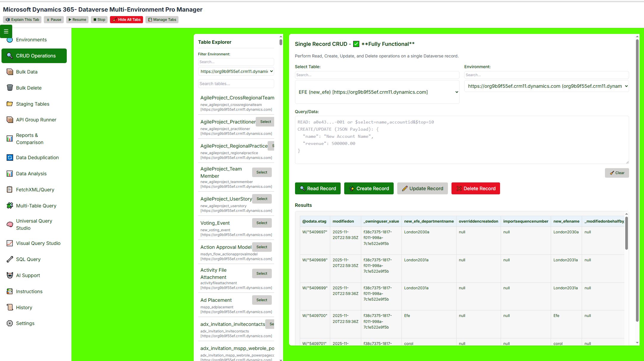Select the Multi-Table Query puzzle icon
Image resolution: width=644 pixels, height=361 pixels.
pos(10,206)
